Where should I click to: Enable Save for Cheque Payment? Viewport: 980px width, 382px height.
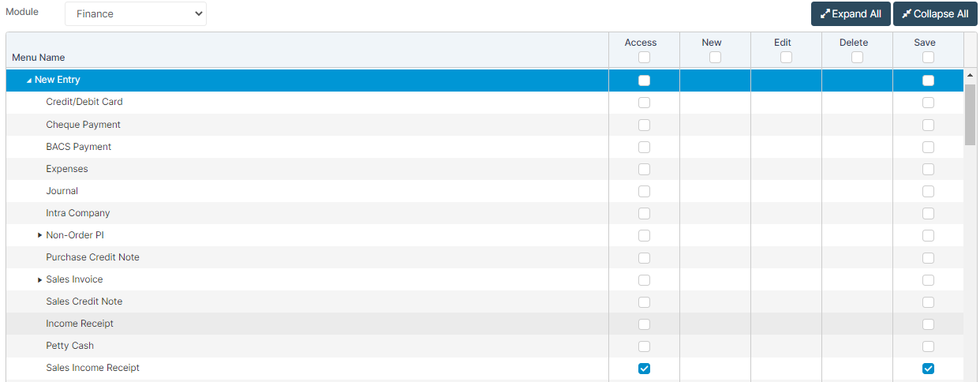tap(928, 125)
